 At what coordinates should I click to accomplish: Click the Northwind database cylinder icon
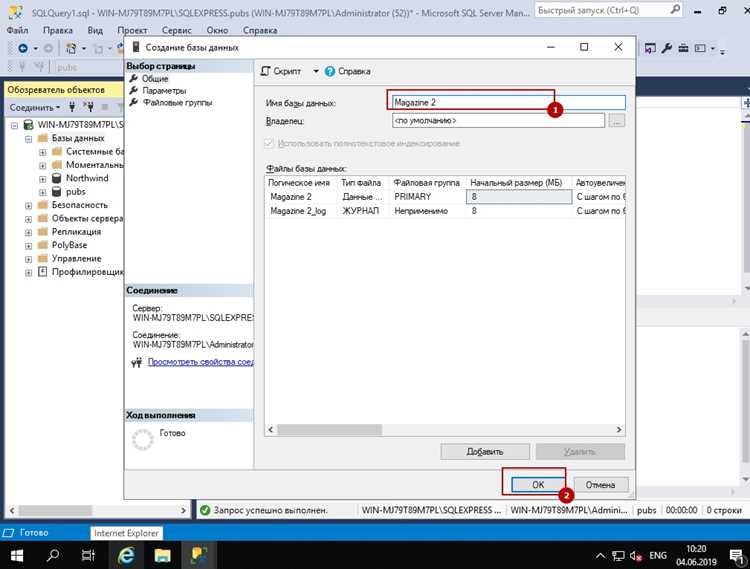click(x=56, y=178)
